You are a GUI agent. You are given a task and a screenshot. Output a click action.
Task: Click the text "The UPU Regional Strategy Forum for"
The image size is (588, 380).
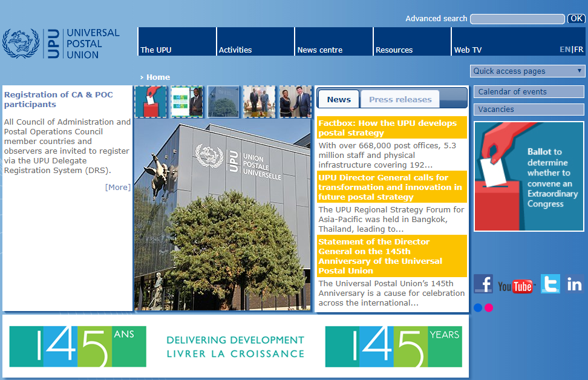tap(391, 210)
